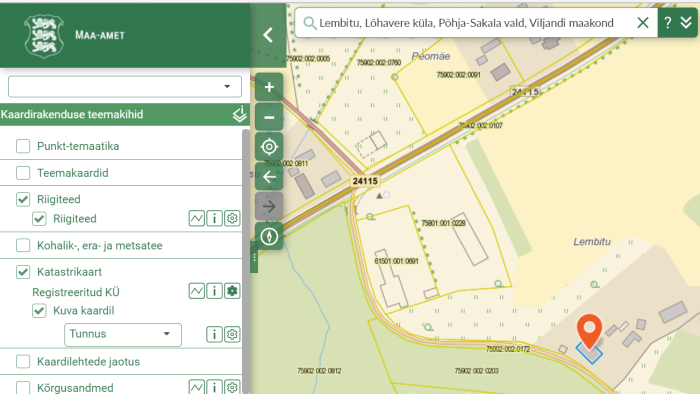Enable the Punkt-temaatika layer checkbox
The image size is (700, 394).
point(23,146)
